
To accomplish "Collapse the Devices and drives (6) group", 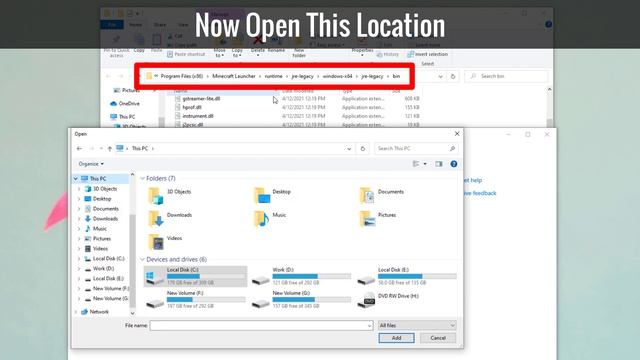I will point(142,259).
